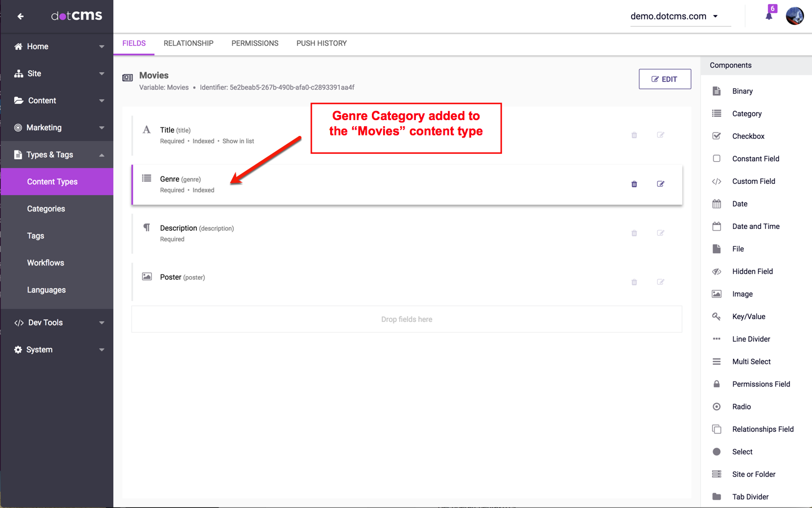Pick the Hidden Field component icon
The width and height of the screenshot is (812, 508).
click(716, 271)
